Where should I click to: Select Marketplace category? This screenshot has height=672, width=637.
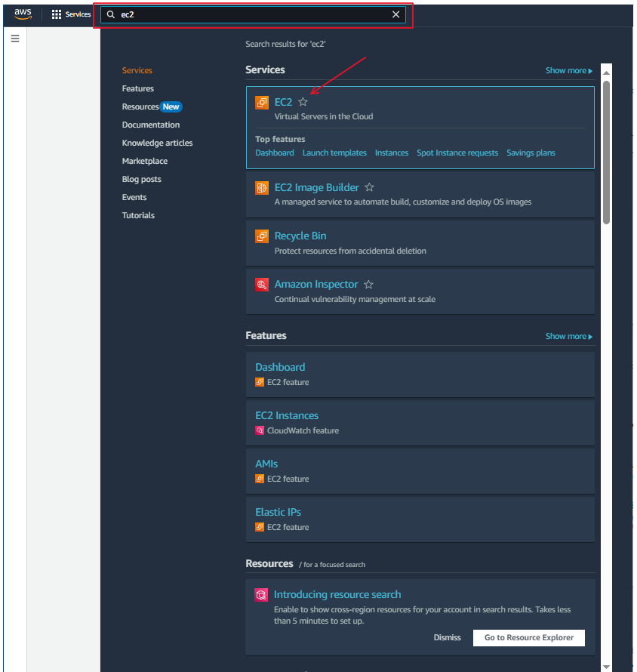(x=145, y=161)
